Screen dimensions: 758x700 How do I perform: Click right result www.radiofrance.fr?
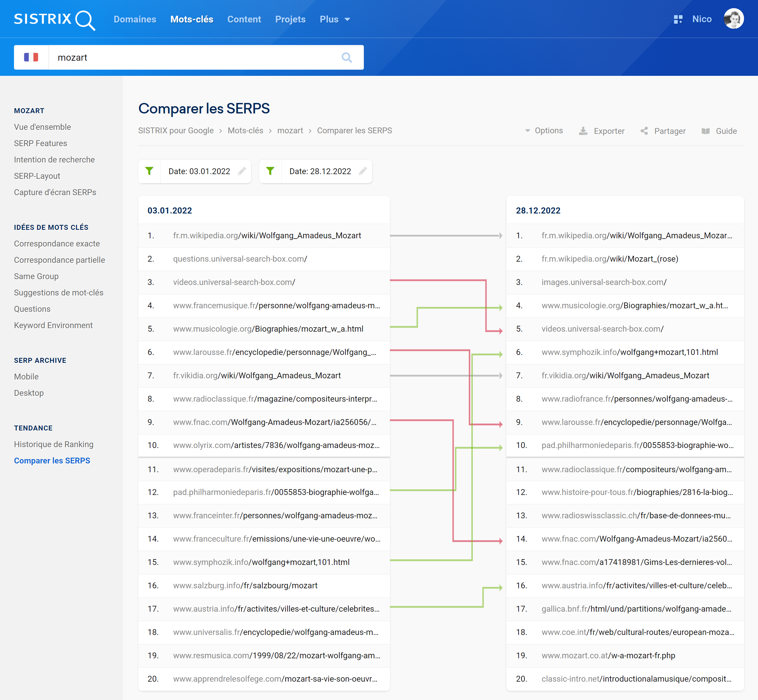637,398
